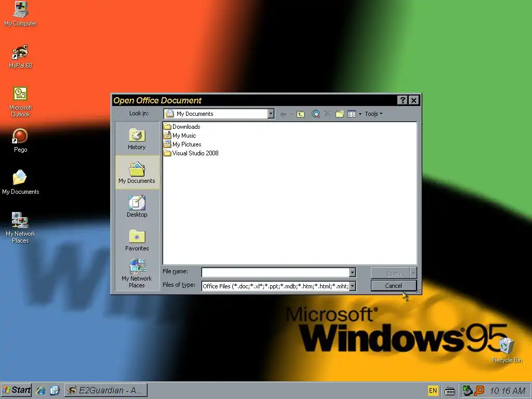Click the greyed Open button
The height and width of the screenshot is (399, 532).
point(391,273)
